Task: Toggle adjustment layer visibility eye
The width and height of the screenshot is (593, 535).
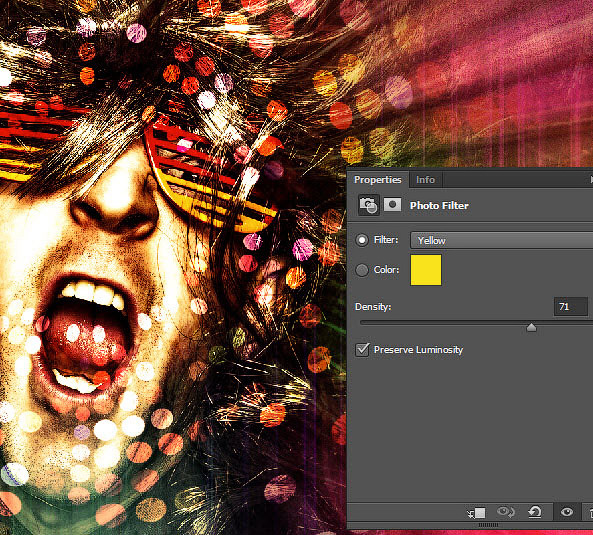Action: coord(566,512)
